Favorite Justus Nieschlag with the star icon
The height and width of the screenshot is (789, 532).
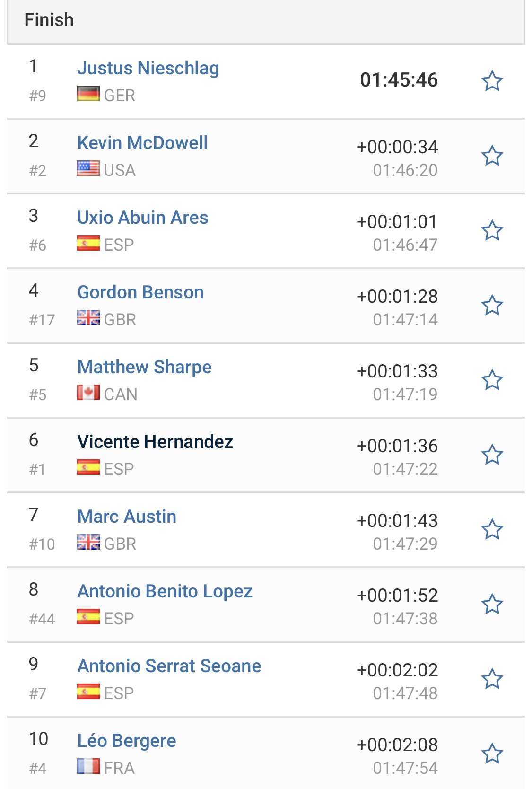492,81
